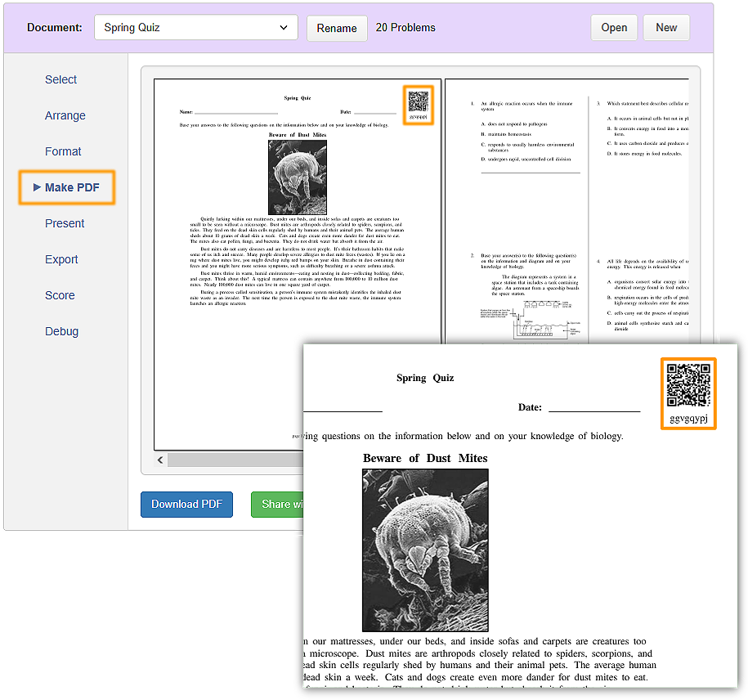Click the dust mite image in zoomed page

point(425,550)
